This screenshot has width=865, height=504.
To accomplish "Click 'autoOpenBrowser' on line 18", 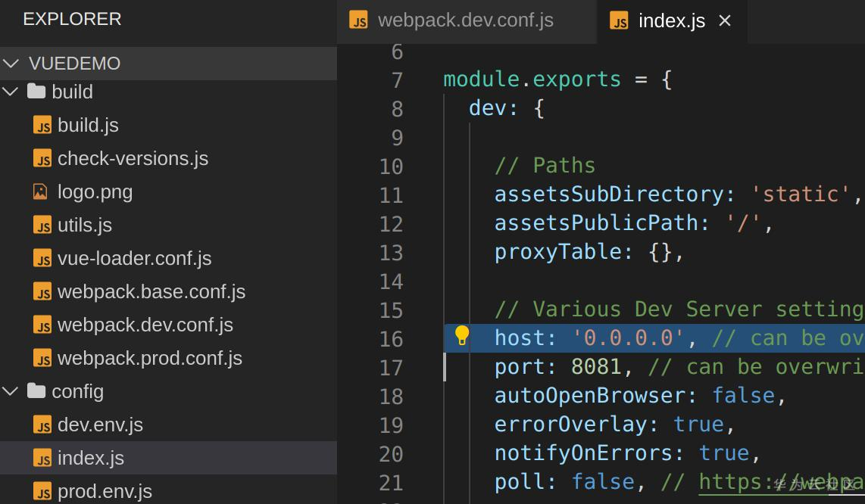I will point(590,395).
